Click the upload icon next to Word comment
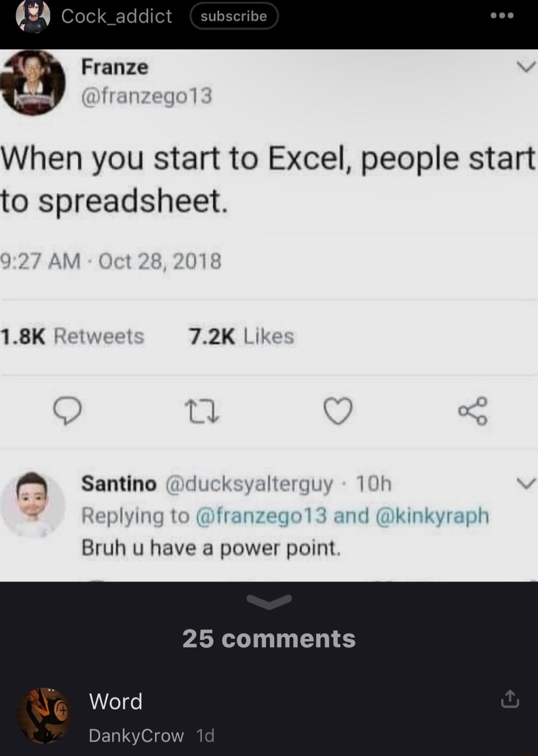538x756 pixels. [509, 699]
